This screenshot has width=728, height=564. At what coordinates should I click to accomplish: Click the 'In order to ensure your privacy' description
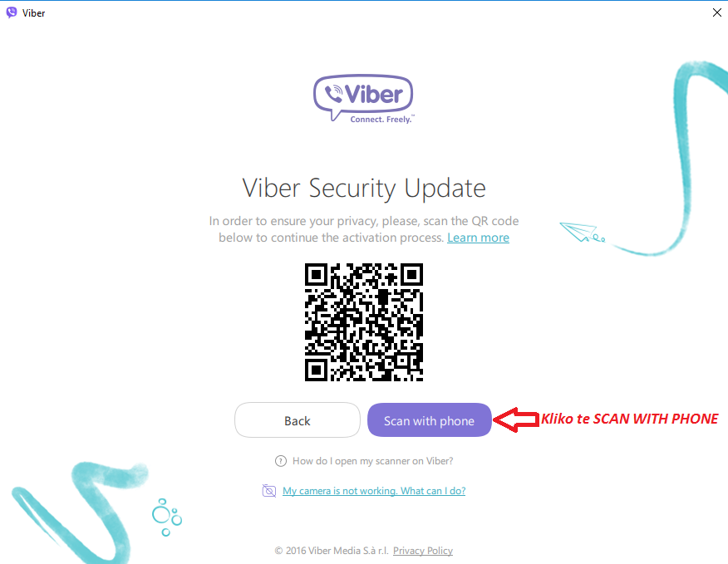pyautogui.click(x=363, y=229)
